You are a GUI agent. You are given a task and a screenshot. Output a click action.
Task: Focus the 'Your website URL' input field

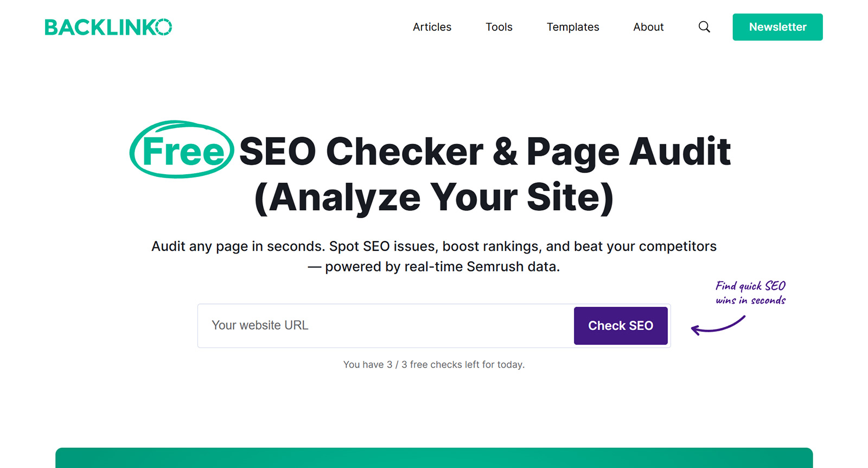coord(380,326)
